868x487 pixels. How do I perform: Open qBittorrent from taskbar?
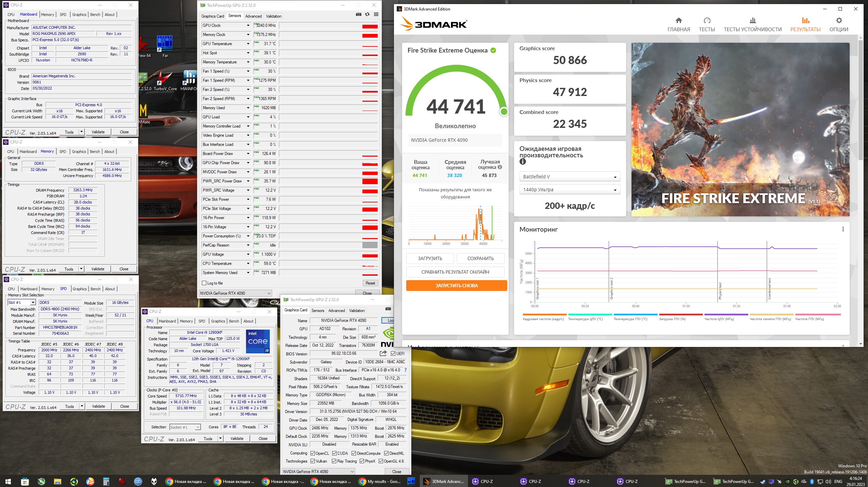tap(138, 481)
